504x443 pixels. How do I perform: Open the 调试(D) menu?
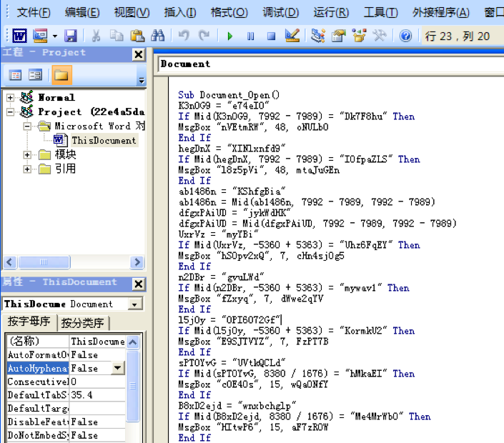click(281, 13)
